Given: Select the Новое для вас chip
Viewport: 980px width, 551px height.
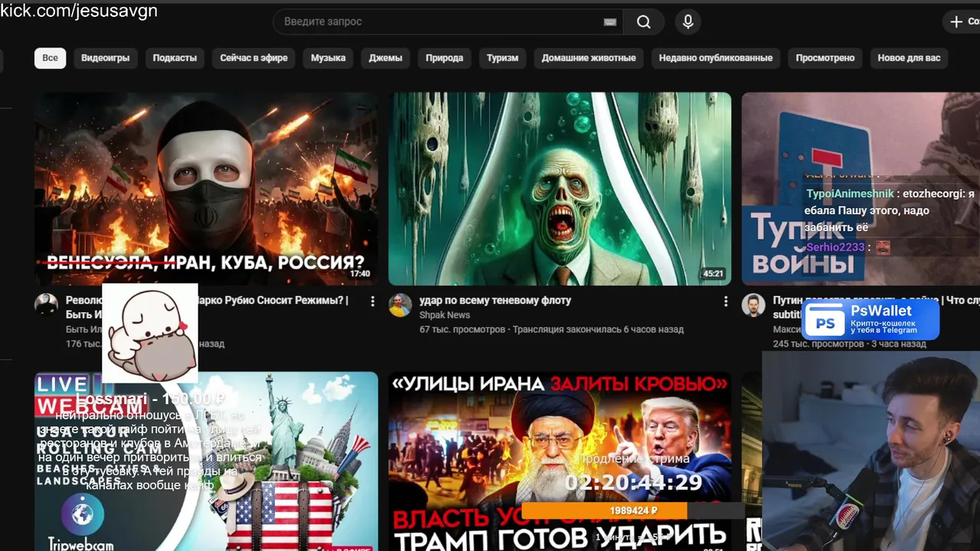Looking at the screenshot, I should pyautogui.click(x=909, y=58).
